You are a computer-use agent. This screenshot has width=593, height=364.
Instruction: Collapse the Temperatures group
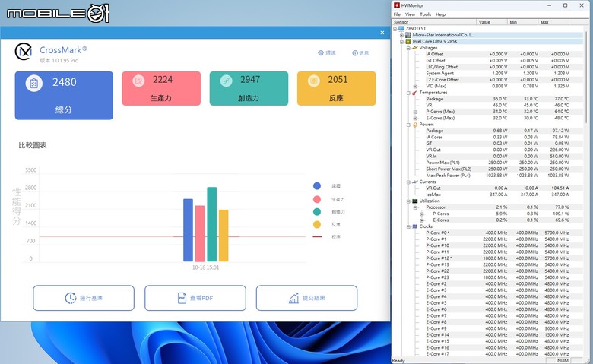coord(408,93)
